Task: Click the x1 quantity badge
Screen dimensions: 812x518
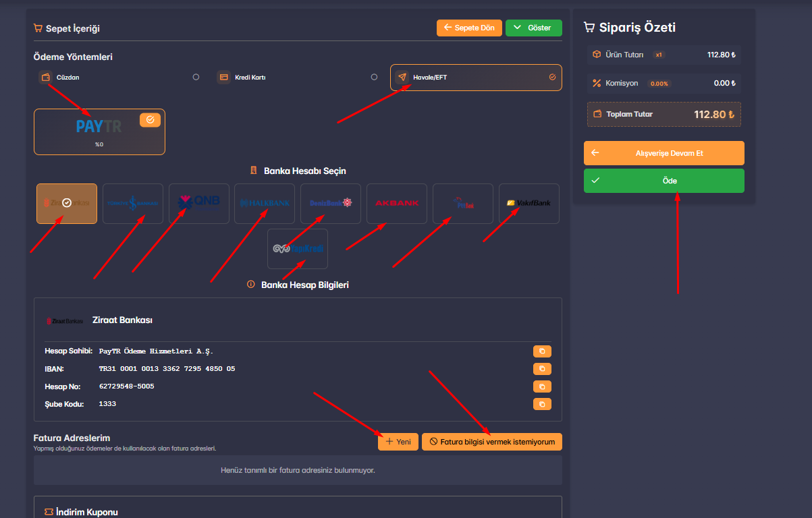Action: click(x=659, y=55)
